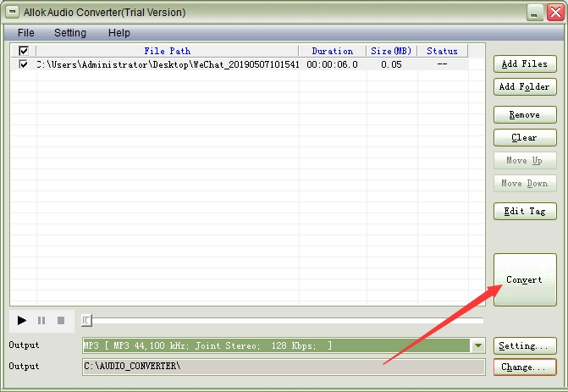Pause audio playback

41,320
